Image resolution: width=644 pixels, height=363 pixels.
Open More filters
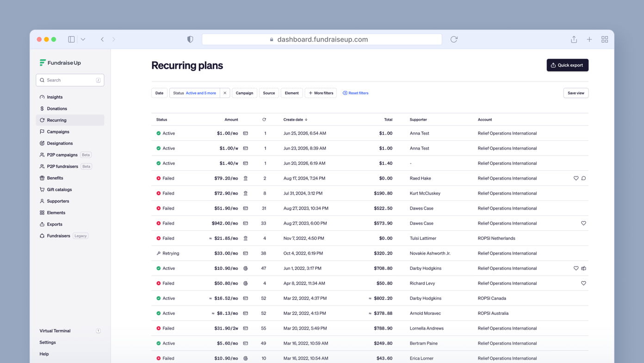coord(321,93)
